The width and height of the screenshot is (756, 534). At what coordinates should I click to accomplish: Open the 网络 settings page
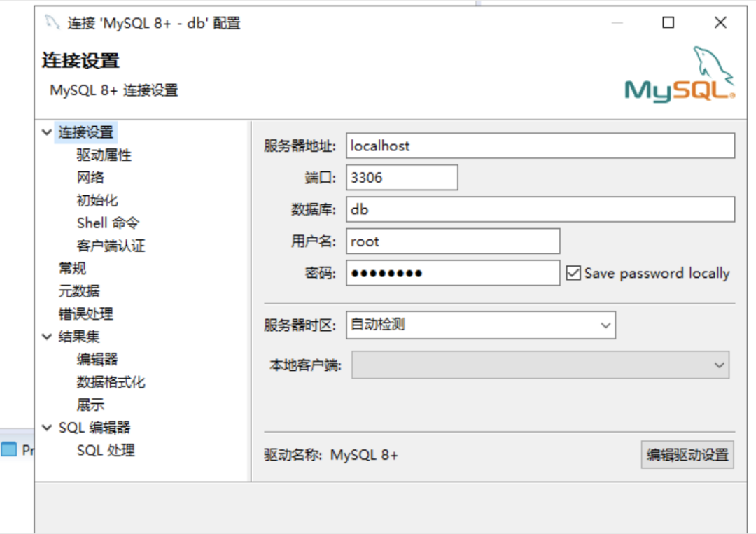click(90, 177)
